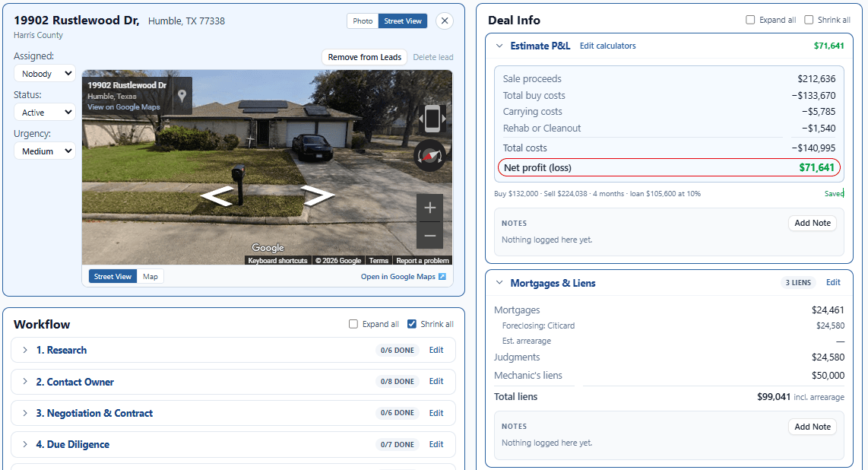
Task: Click the phone rotate motion-tracking icon
Action: click(432, 119)
